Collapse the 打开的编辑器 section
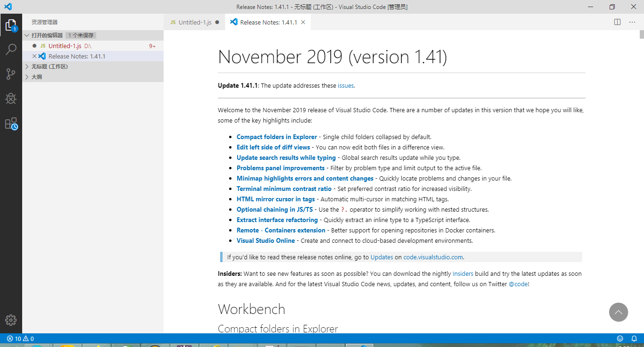The image size is (644, 347). (93, 35)
